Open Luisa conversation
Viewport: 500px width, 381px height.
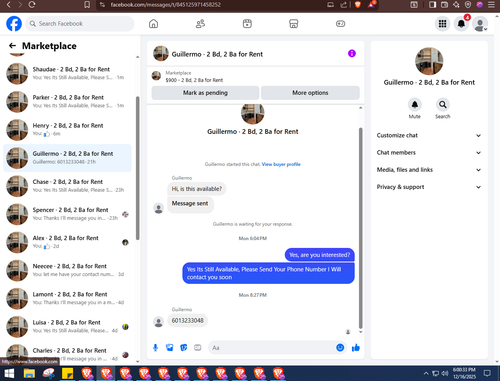tap(68, 327)
